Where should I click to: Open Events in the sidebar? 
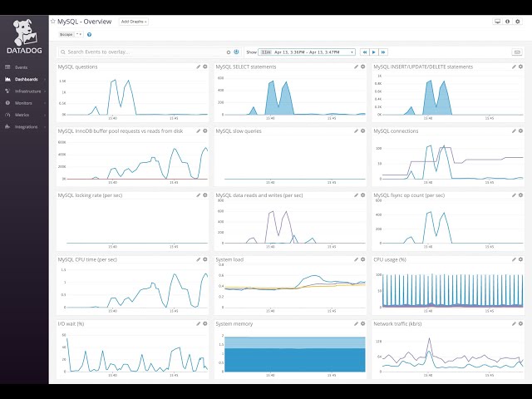pyautogui.click(x=21, y=67)
